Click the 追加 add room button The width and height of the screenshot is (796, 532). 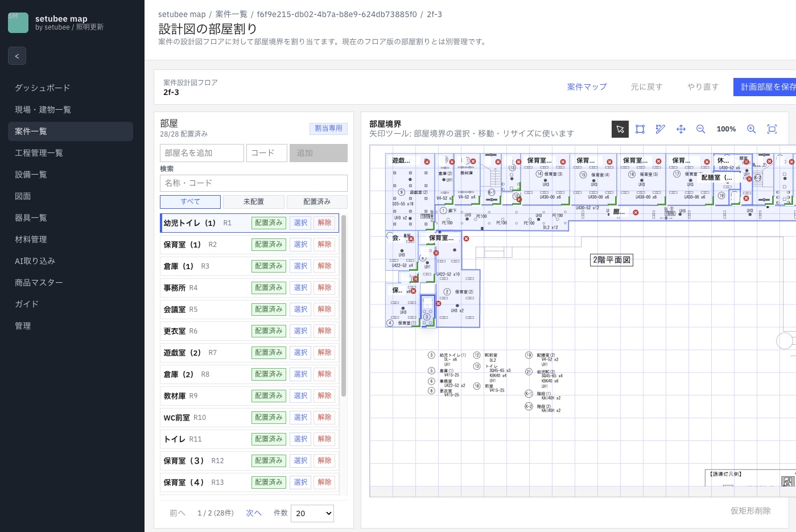[x=319, y=153]
